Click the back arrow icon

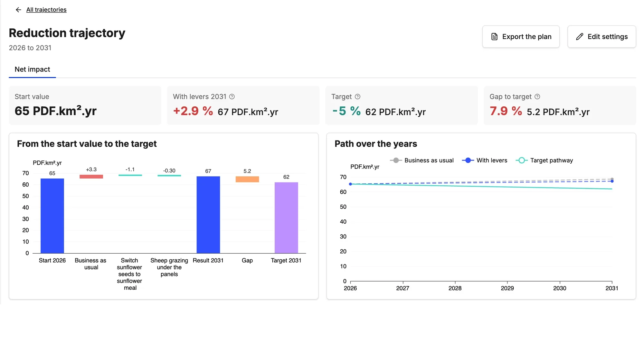pos(18,10)
